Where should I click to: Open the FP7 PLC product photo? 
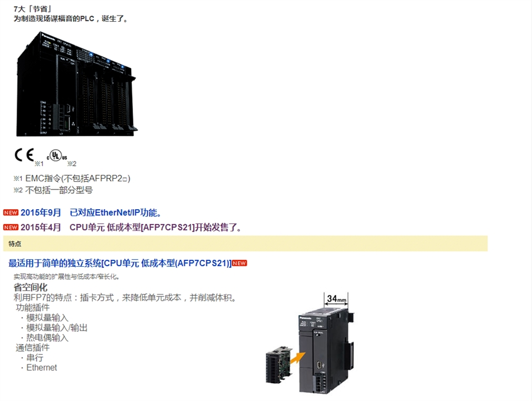coord(77,84)
